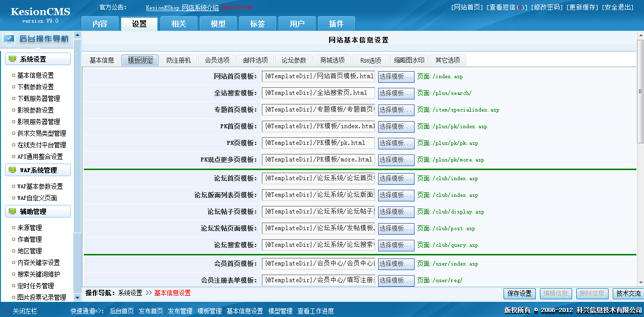
Task: Click 选择模板 for 网站首页模板
Action: 396,77
